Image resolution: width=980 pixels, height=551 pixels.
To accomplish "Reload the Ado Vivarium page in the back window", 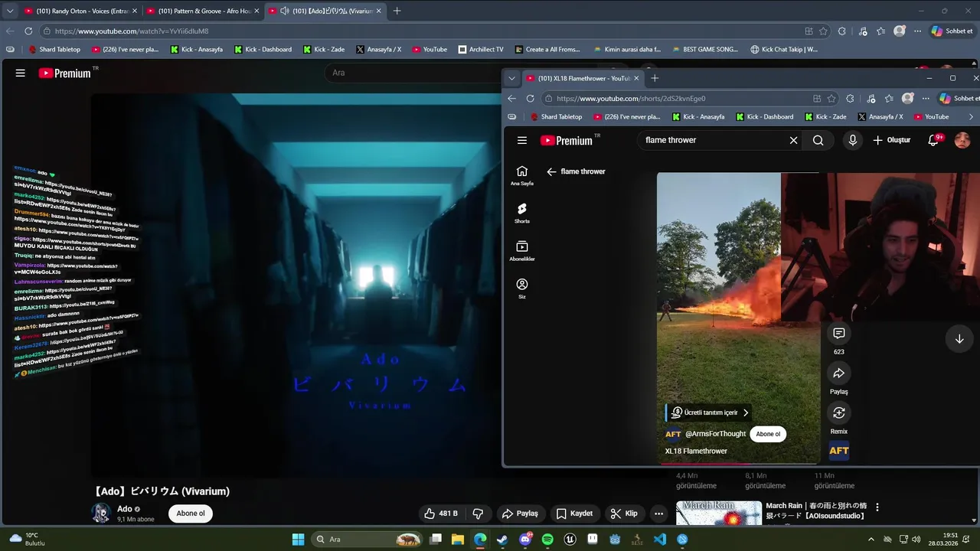I will [28, 31].
